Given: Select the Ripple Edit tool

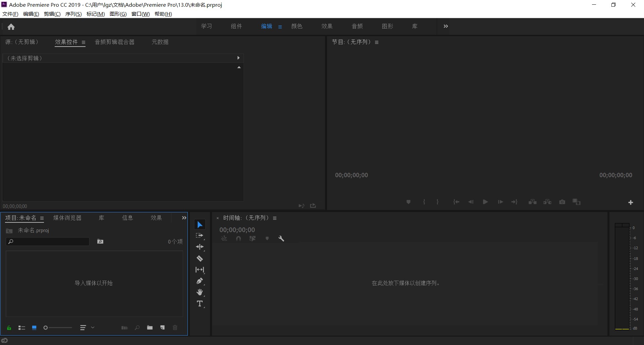Looking at the screenshot, I should (x=200, y=247).
